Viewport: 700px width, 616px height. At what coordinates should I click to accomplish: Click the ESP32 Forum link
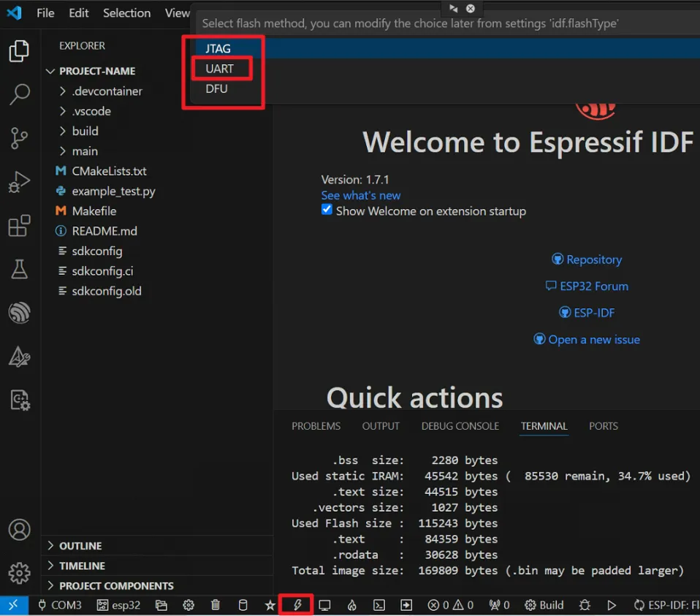coord(593,286)
